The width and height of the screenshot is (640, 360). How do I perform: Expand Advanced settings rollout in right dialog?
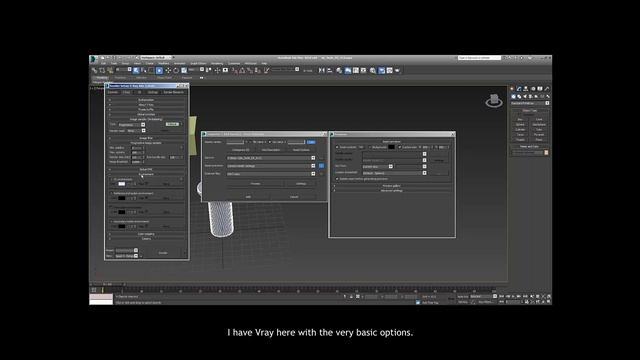tap(392, 191)
